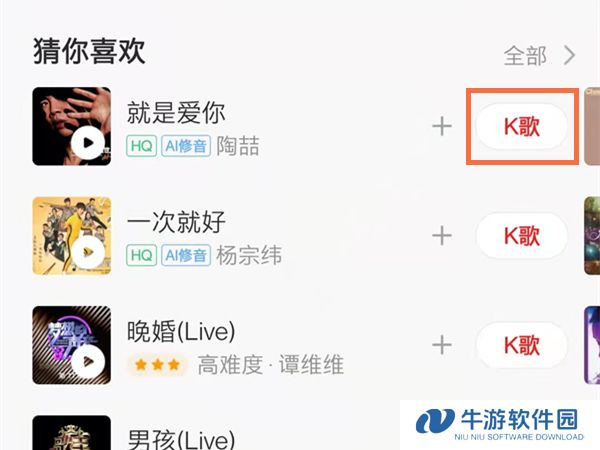
Task: Tap the AI修音 badge under 一次就好
Action: tap(186, 255)
